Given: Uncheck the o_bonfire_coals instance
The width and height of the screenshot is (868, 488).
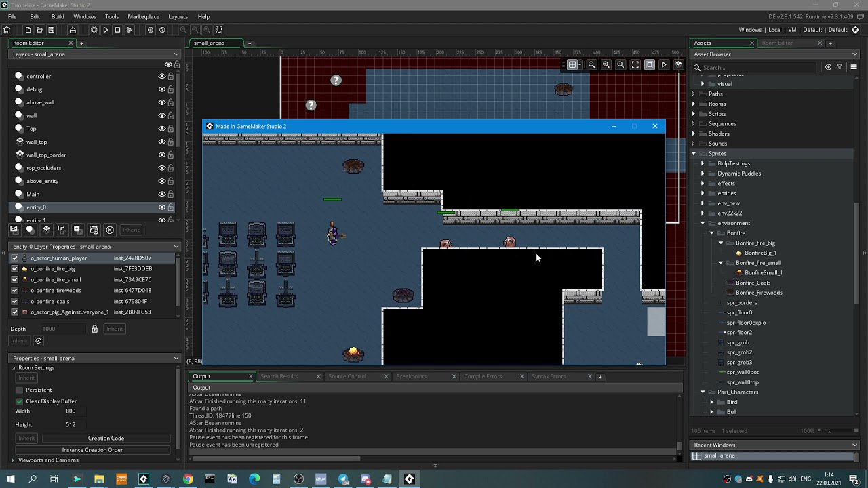Looking at the screenshot, I should pyautogui.click(x=15, y=302).
